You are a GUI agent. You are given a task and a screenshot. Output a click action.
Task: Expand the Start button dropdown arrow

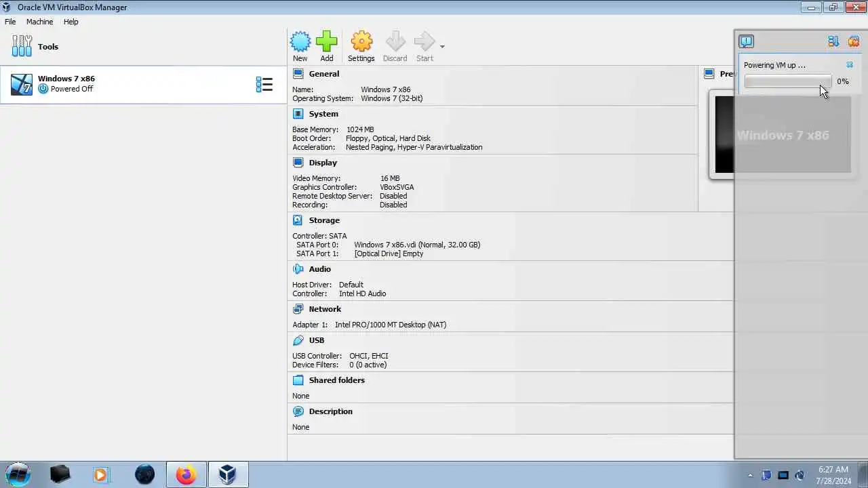tap(442, 47)
